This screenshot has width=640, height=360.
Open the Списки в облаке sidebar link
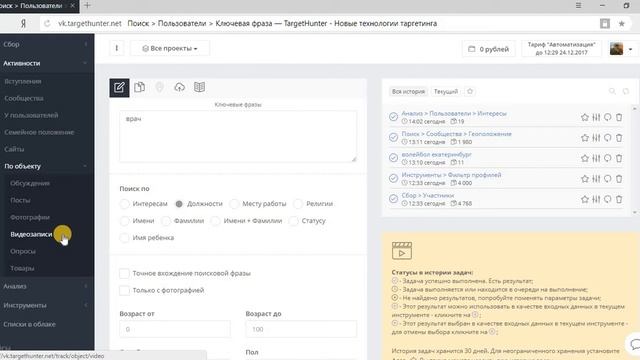(29, 324)
